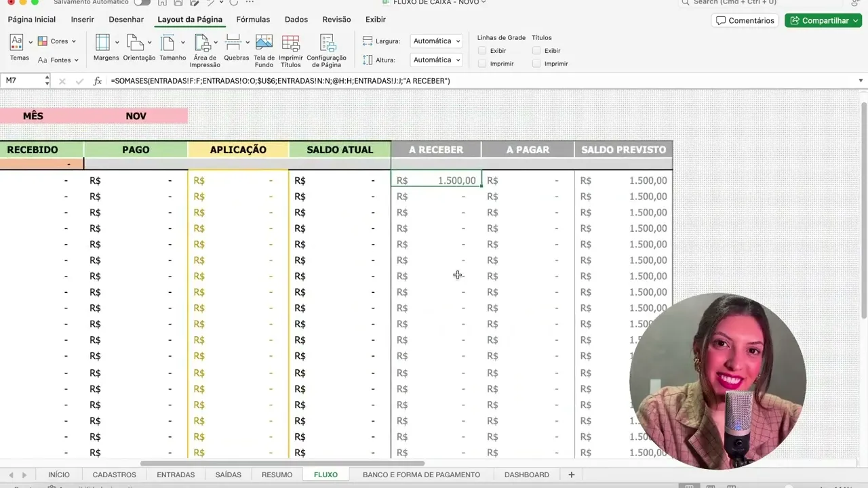Switch to the DASHBOARD sheet tab
Viewport: 868px width, 488px height.
(527, 474)
